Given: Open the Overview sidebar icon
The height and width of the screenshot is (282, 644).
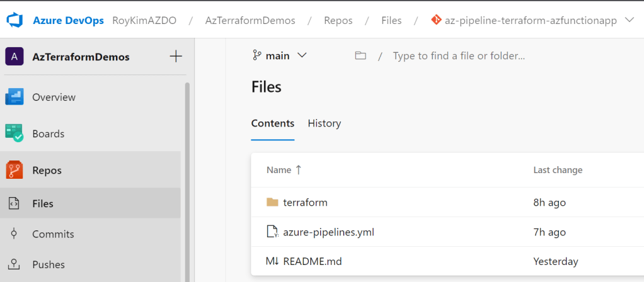Looking at the screenshot, I should coord(14,97).
